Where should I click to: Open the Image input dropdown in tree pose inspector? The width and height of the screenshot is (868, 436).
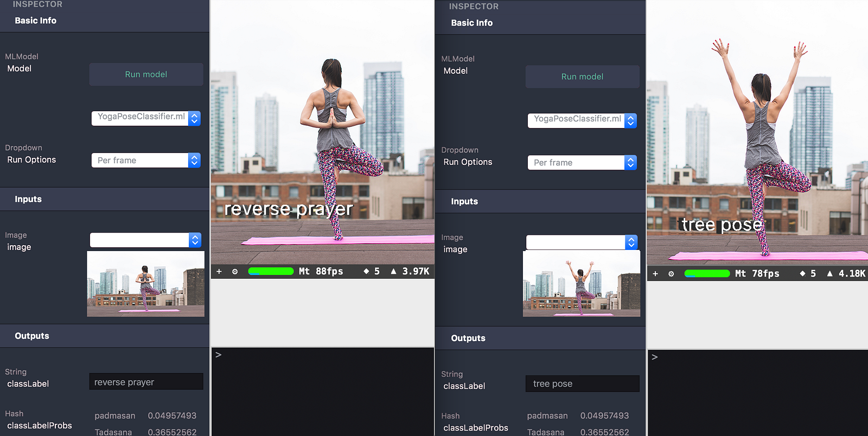click(582, 242)
